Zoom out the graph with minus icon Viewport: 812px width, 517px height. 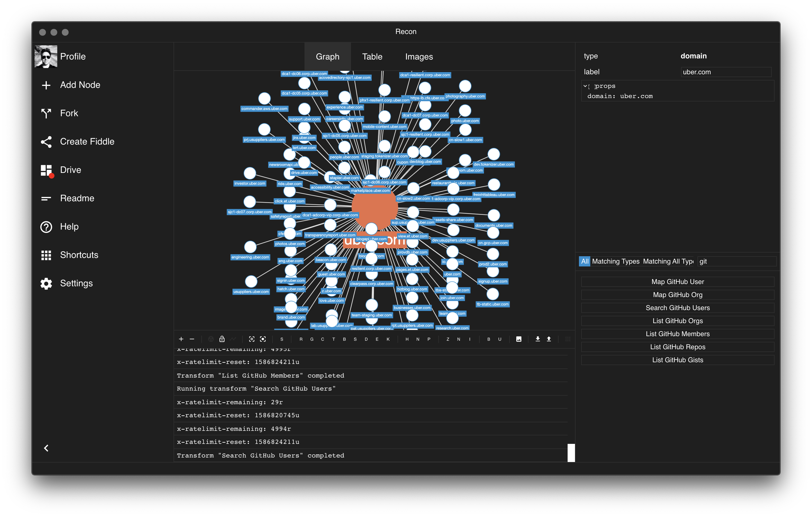pyautogui.click(x=192, y=339)
